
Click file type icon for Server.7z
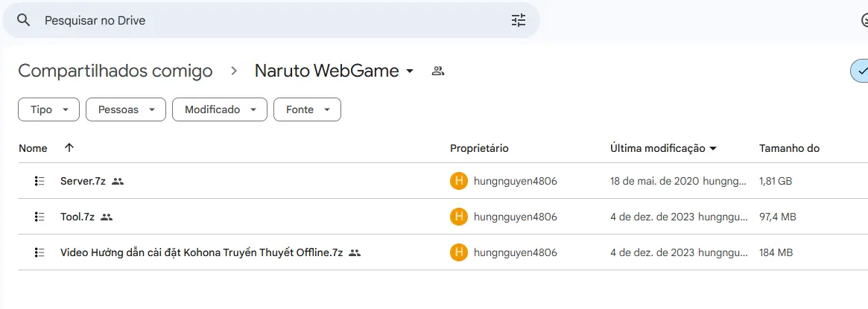click(39, 181)
